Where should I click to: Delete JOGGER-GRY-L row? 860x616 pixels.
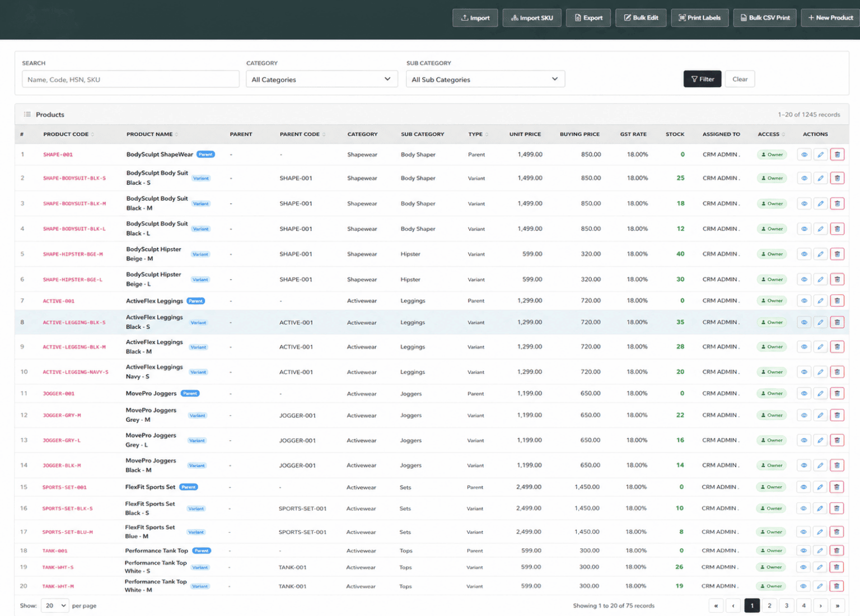837,440
